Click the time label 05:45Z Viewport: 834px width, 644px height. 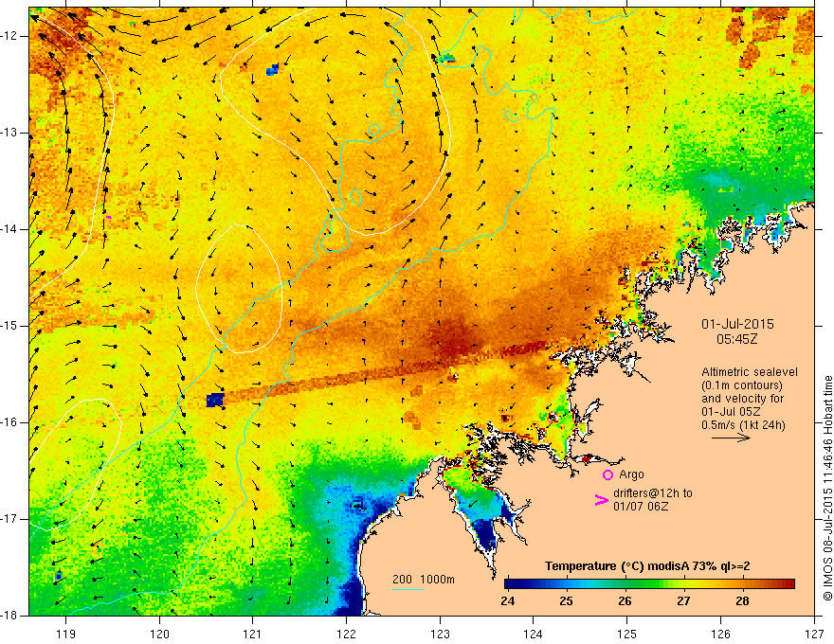[736, 339]
